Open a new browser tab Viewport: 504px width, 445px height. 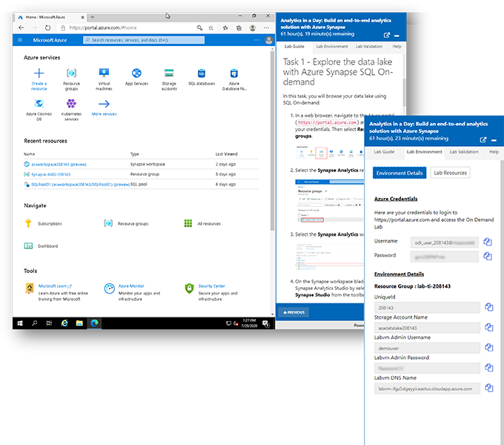point(92,17)
